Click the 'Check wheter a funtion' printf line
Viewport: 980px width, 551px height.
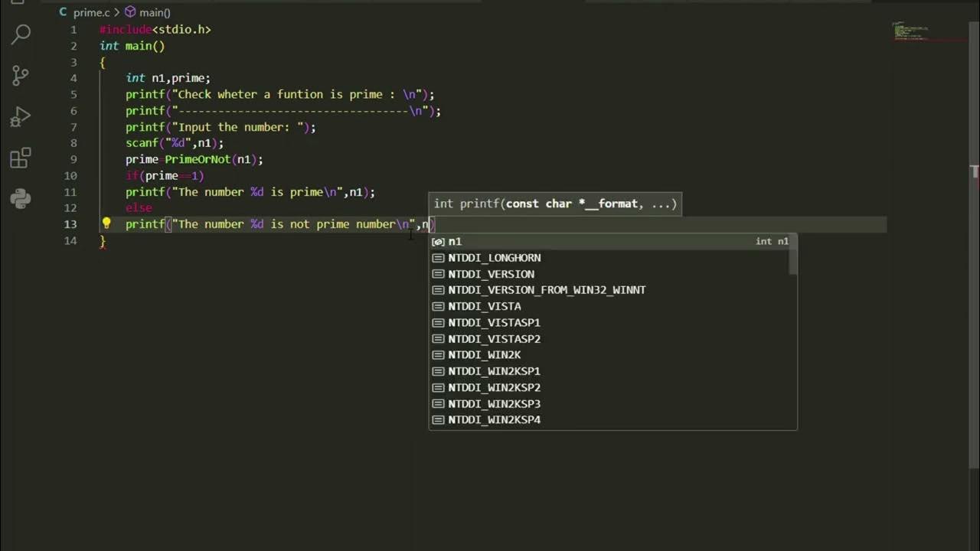[x=280, y=94]
